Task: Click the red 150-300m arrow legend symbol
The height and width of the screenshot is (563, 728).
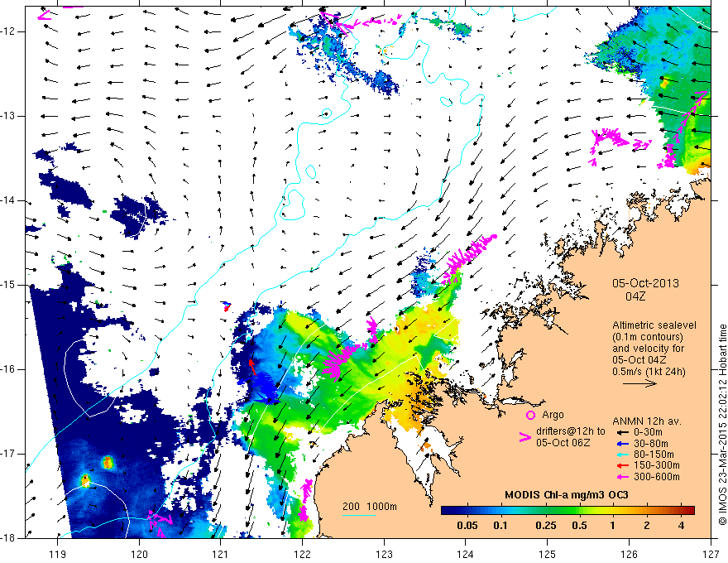Action: coord(621,465)
